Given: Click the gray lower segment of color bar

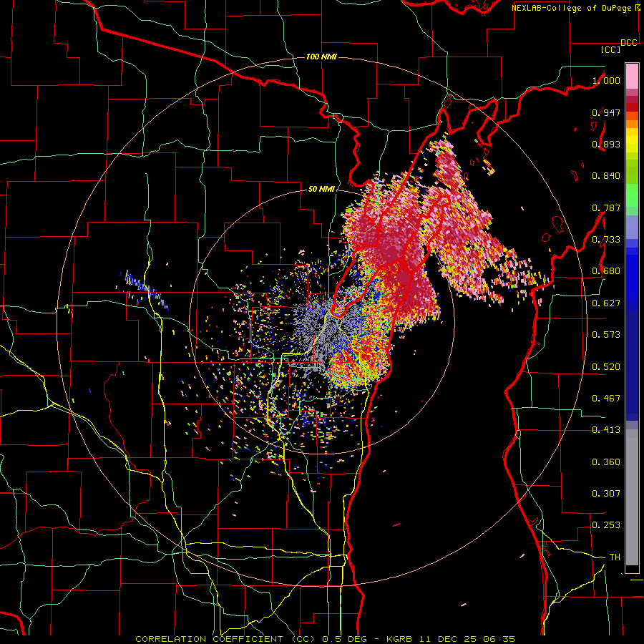Looking at the screenshot, I should [632, 497].
